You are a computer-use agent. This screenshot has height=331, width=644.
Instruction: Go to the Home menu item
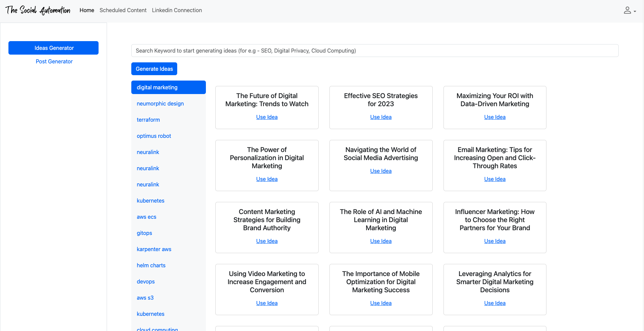[x=87, y=10]
